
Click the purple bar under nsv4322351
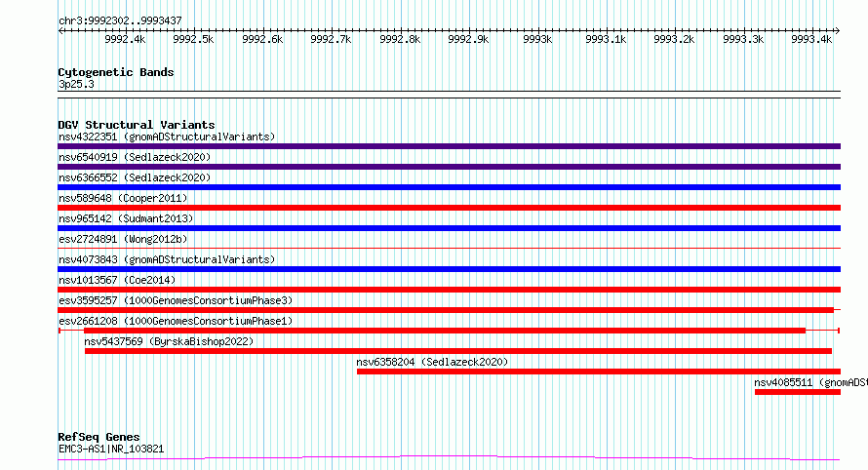click(449, 146)
